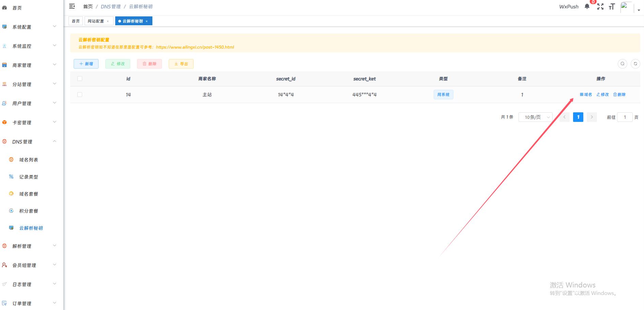644x310 pixels.
Task: Click the user avatar image
Action: point(626,7)
